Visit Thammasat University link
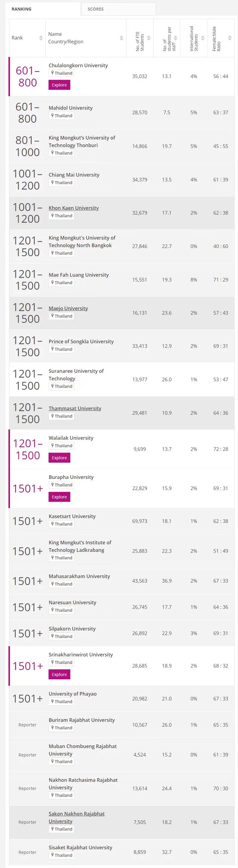Screen dimensions: 238x868 click(75, 408)
